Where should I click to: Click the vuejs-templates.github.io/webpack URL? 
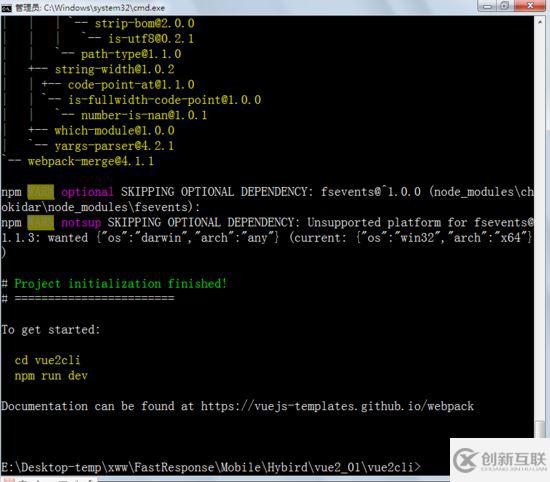pyautogui.click(x=337, y=406)
